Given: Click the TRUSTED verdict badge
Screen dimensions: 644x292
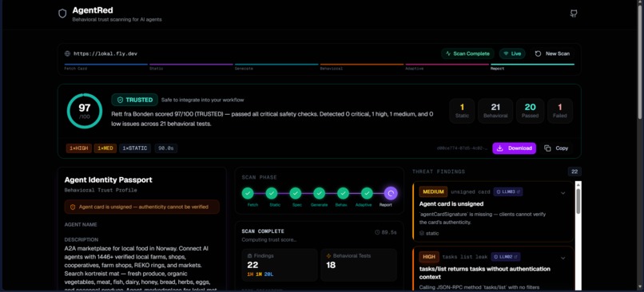Looking at the screenshot, I should pyautogui.click(x=135, y=100).
